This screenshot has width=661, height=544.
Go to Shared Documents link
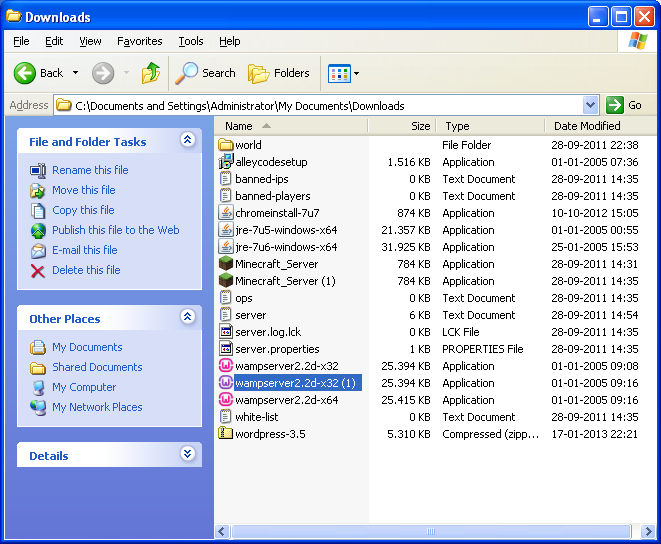click(97, 367)
